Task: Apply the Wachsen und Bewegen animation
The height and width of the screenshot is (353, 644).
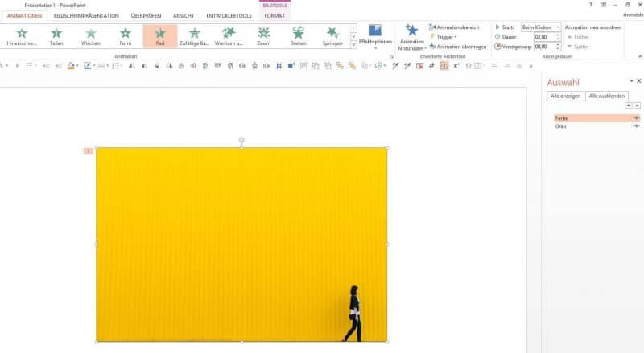Action: (x=229, y=36)
